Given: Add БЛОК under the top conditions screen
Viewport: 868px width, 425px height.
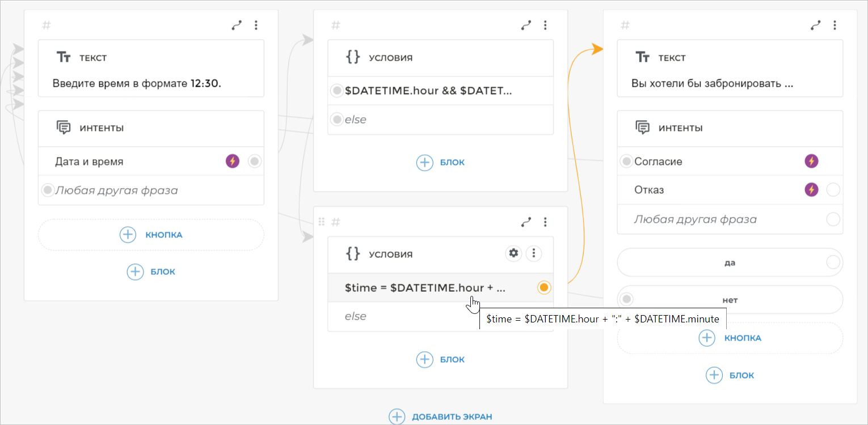Looking at the screenshot, I should pyautogui.click(x=440, y=163).
